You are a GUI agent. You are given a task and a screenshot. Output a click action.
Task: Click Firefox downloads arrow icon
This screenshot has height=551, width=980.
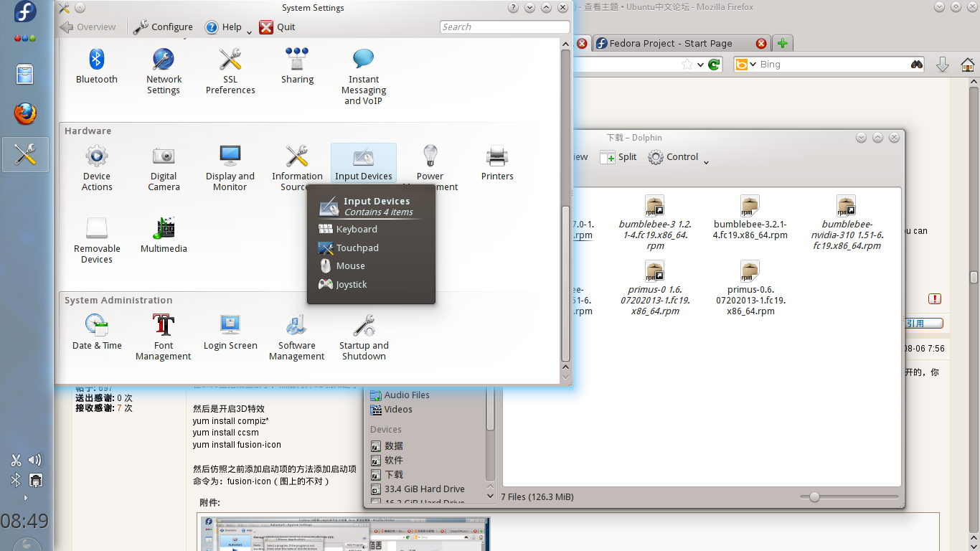click(x=943, y=65)
